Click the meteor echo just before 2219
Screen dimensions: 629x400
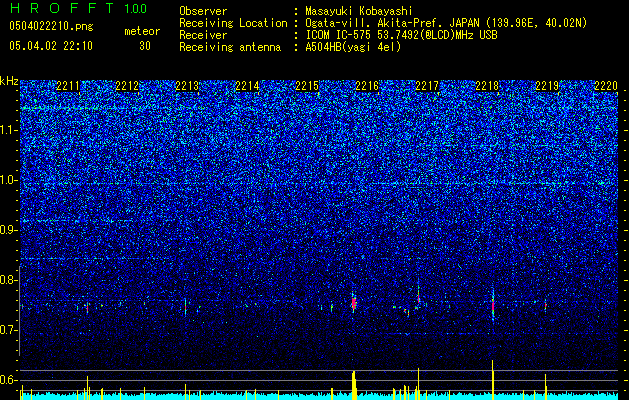click(x=546, y=305)
